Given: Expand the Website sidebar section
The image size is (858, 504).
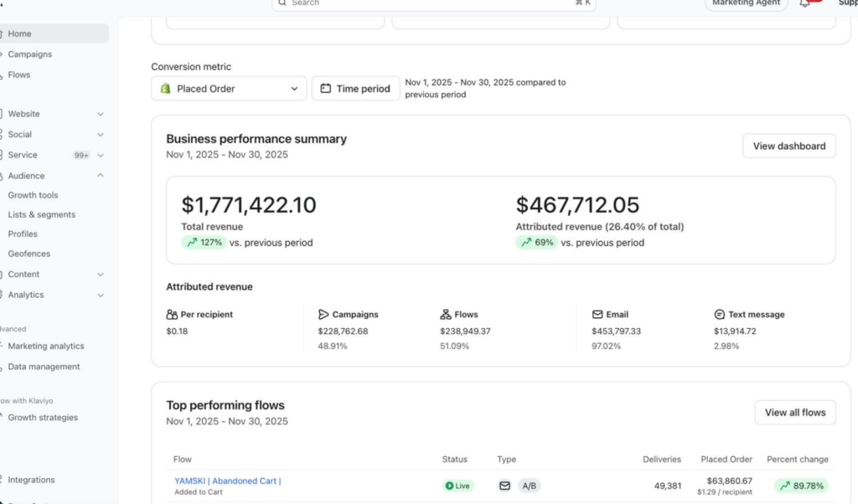Looking at the screenshot, I should tap(101, 114).
